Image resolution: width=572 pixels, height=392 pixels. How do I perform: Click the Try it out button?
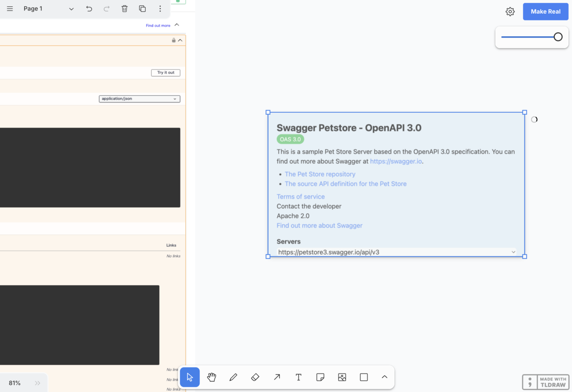(165, 72)
